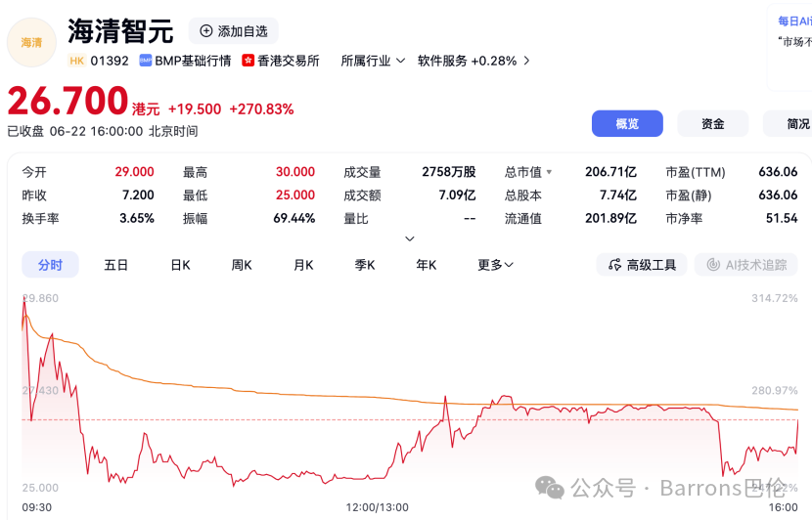Select the 日K chart tab
This screenshot has width=812, height=520.
180,265
